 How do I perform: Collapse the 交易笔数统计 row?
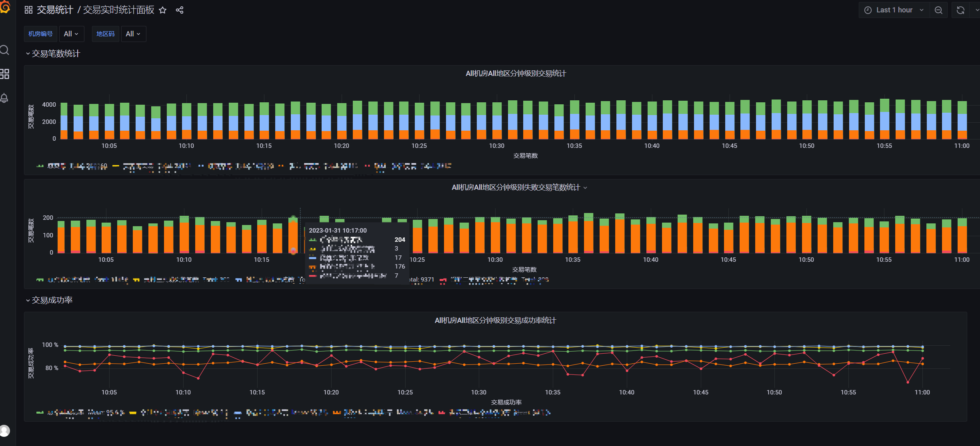click(53, 54)
